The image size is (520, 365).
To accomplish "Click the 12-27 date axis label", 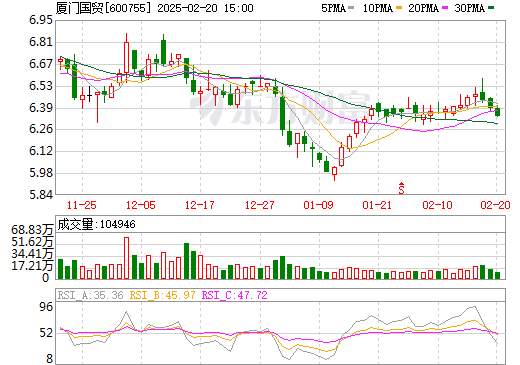I will click(259, 205).
